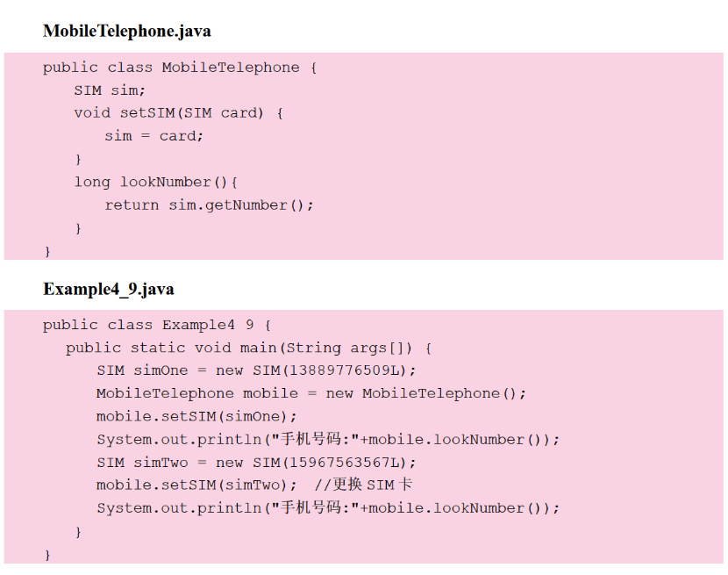Click the 'SIM simOne = new SIM' line
Screen dimensions: 728x575
click(x=256, y=370)
